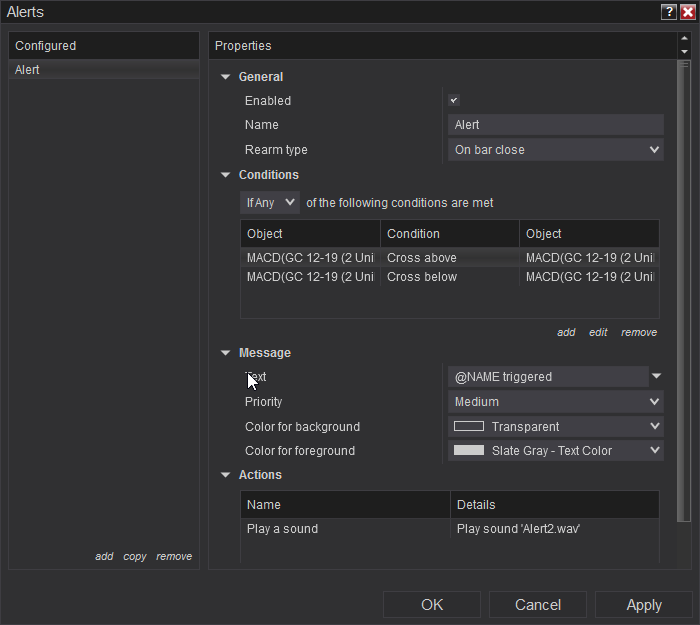Click the Name input field
The height and width of the screenshot is (625, 700).
555,125
